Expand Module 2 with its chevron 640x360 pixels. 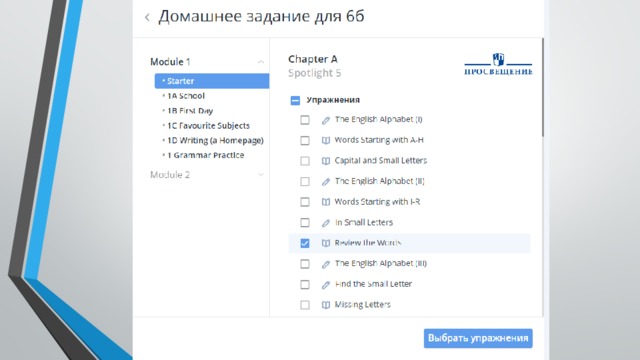pos(260,175)
